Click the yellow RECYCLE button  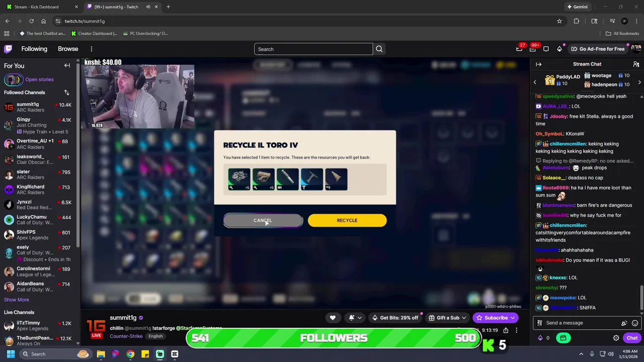(347, 220)
